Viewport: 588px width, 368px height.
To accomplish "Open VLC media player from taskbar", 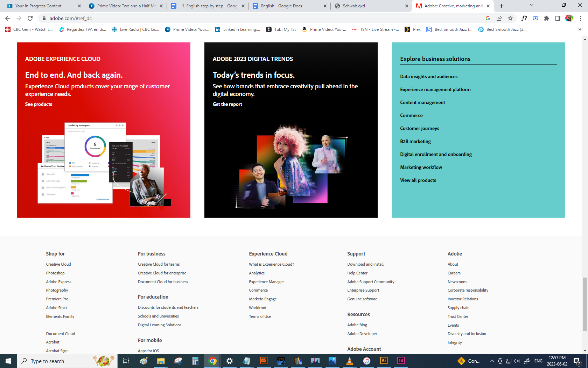I will 349,361.
